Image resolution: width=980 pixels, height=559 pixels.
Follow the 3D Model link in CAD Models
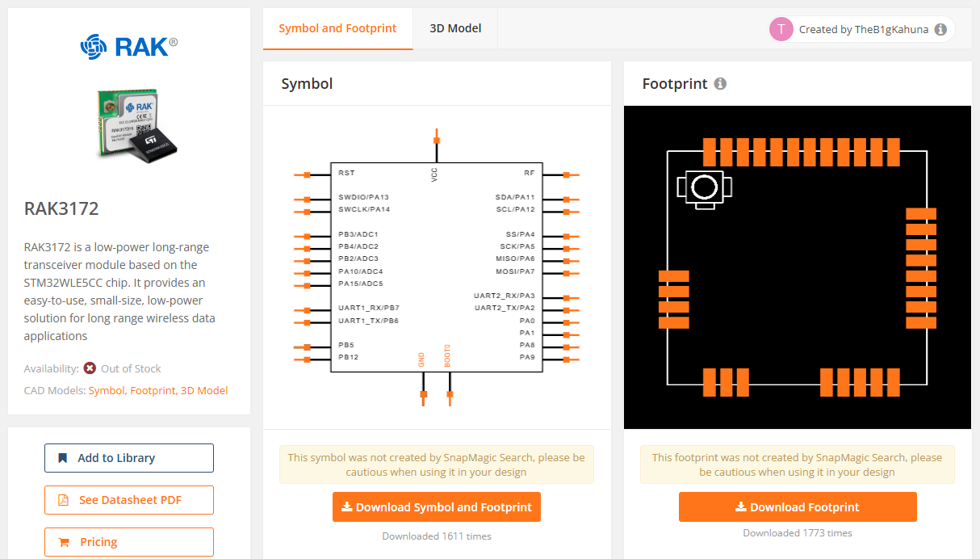(204, 390)
